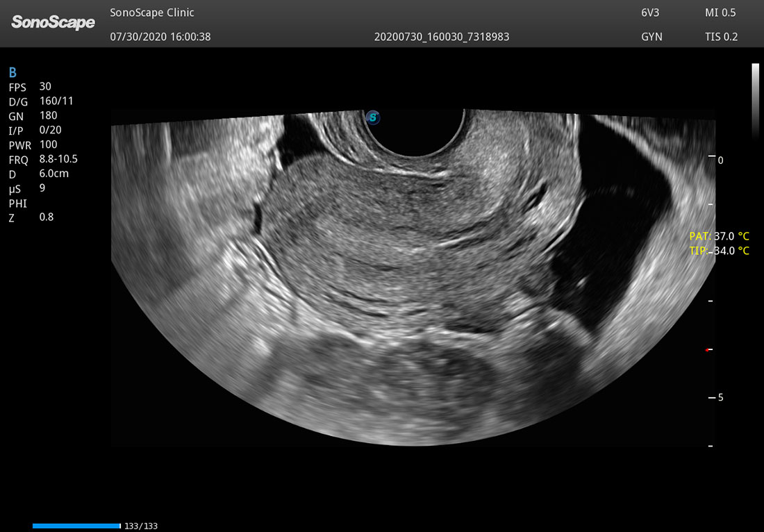The width and height of the screenshot is (764, 532).
Task: Click the 133/133 frame counter
Action: tap(141, 526)
